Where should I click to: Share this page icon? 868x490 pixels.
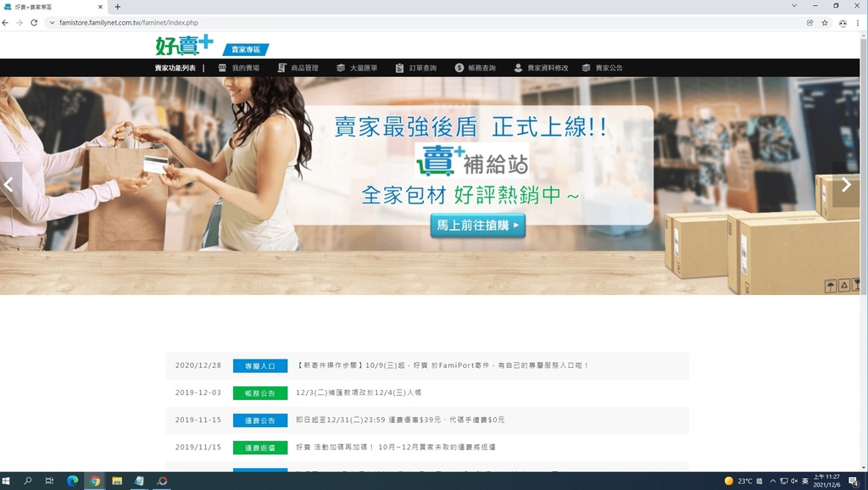810,23
